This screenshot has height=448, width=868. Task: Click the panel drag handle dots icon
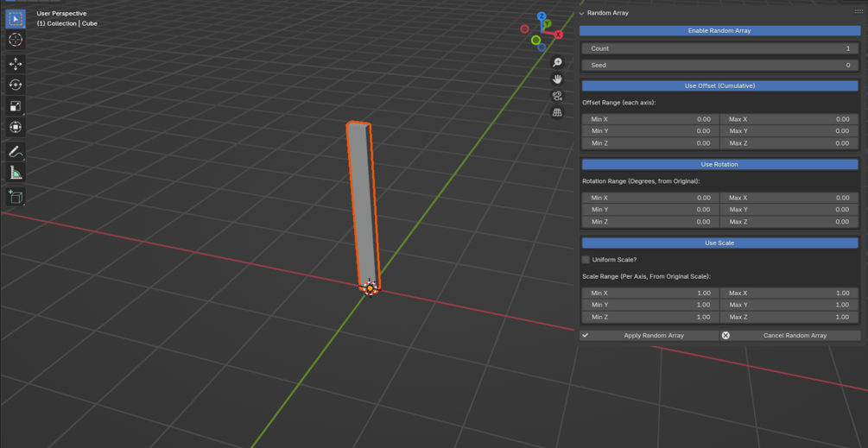858,12
